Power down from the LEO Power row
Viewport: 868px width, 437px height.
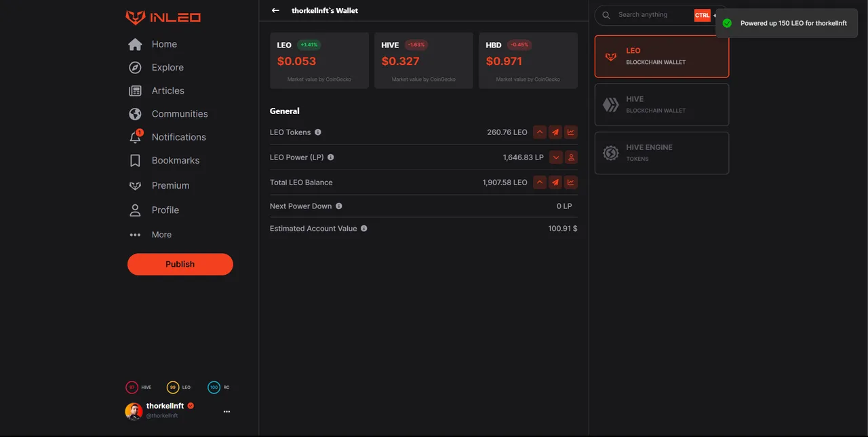556,157
